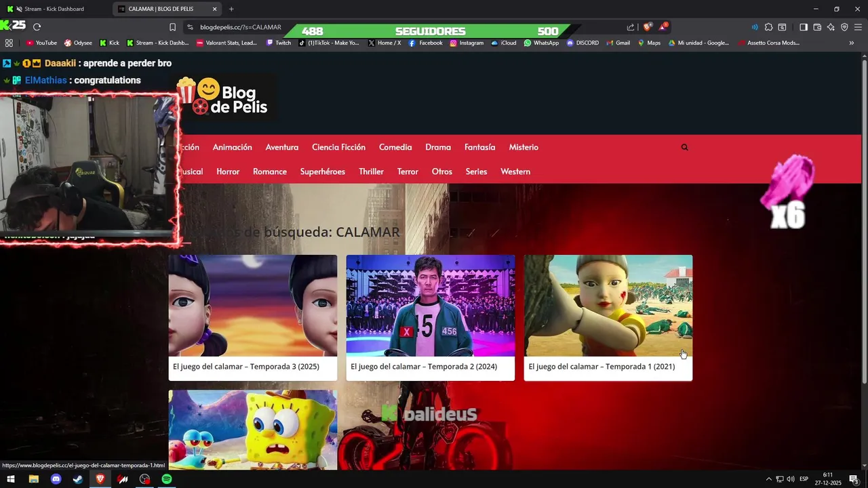Screen dimensions: 868x488
Task: Open the ESP language indicator in tray
Action: coord(804,479)
